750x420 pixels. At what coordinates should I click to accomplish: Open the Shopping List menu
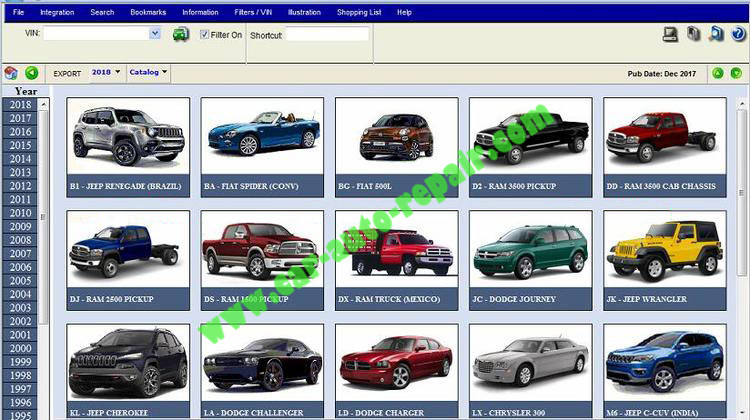coord(359,12)
